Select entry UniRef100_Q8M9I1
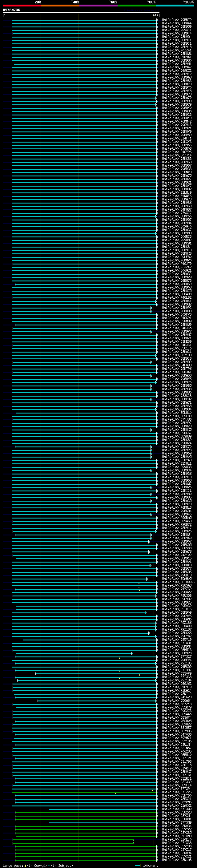The width and height of the screenshot is (197, 868). [177, 43]
